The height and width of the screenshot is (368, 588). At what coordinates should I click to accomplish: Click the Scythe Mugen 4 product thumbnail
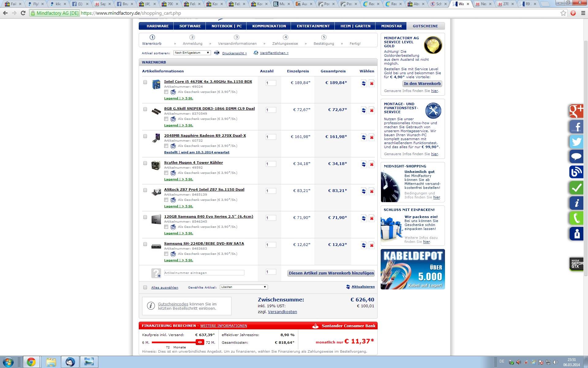pyautogui.click(x=156, y=165)
